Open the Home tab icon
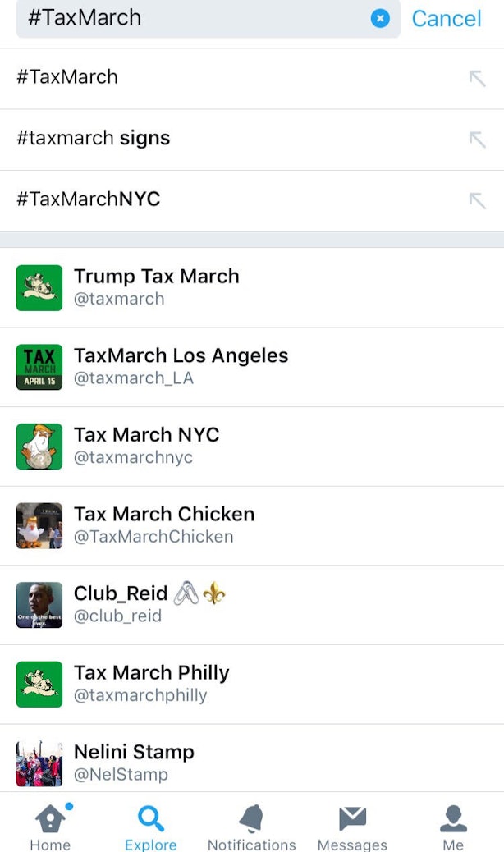The image size is (504, 852). 50,818
